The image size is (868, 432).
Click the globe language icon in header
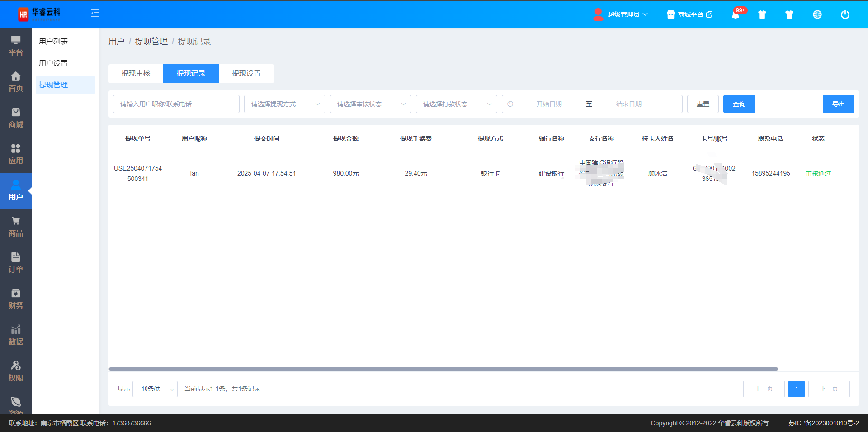(817, 14)
